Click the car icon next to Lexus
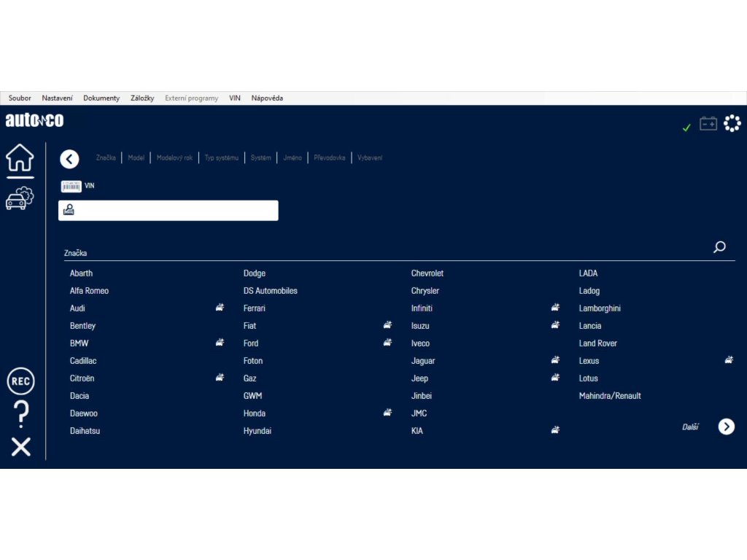 729,360
